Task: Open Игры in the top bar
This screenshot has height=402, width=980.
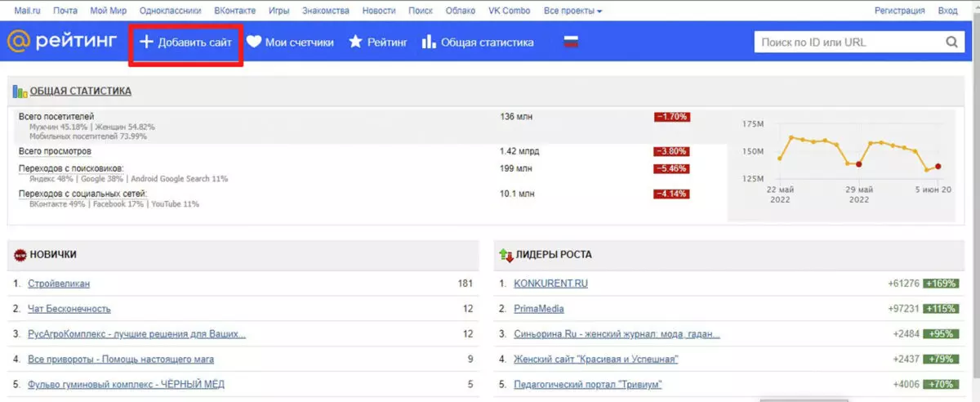Action: pos(281,11)
